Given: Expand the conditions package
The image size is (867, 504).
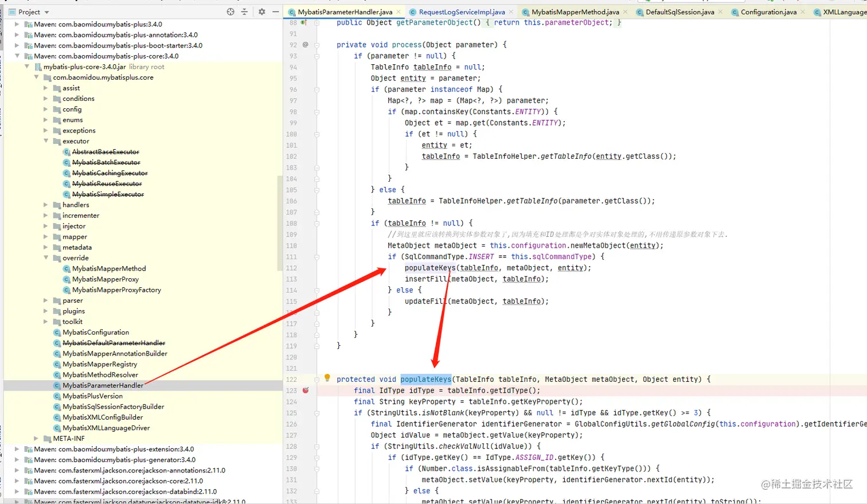Looking at the screenshot, I should (46, 99).
